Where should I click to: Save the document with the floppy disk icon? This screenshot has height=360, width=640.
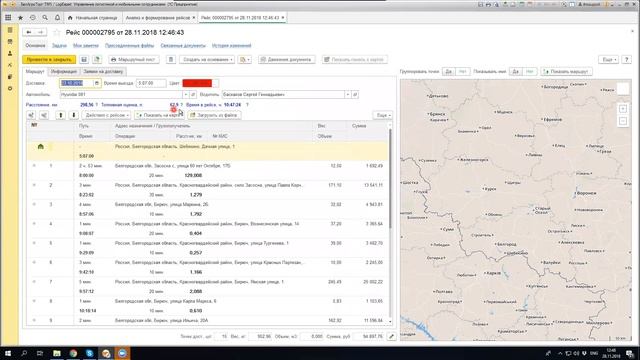click(x=84, y=60)
